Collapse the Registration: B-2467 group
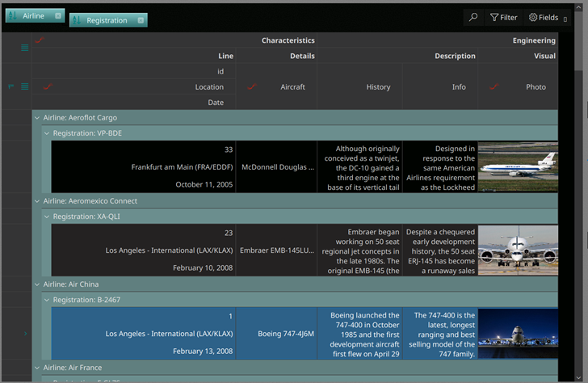Viewport: 588px width, 383px height. pyautogui.click(x=47, y=300)
